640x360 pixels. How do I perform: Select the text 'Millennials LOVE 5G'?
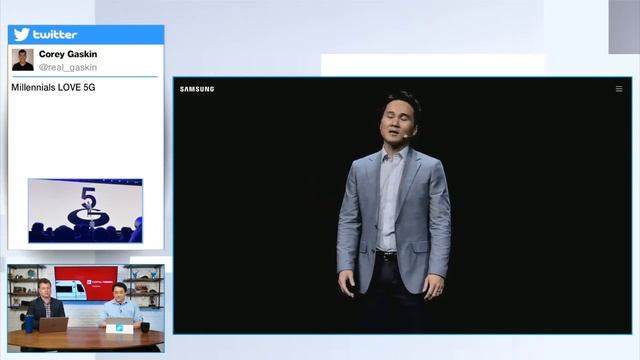[53, 87]
